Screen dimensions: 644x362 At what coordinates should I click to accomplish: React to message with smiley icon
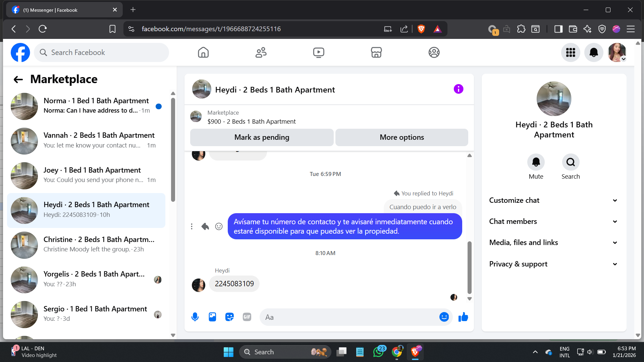pyautogui.click(x=219, y=227)
